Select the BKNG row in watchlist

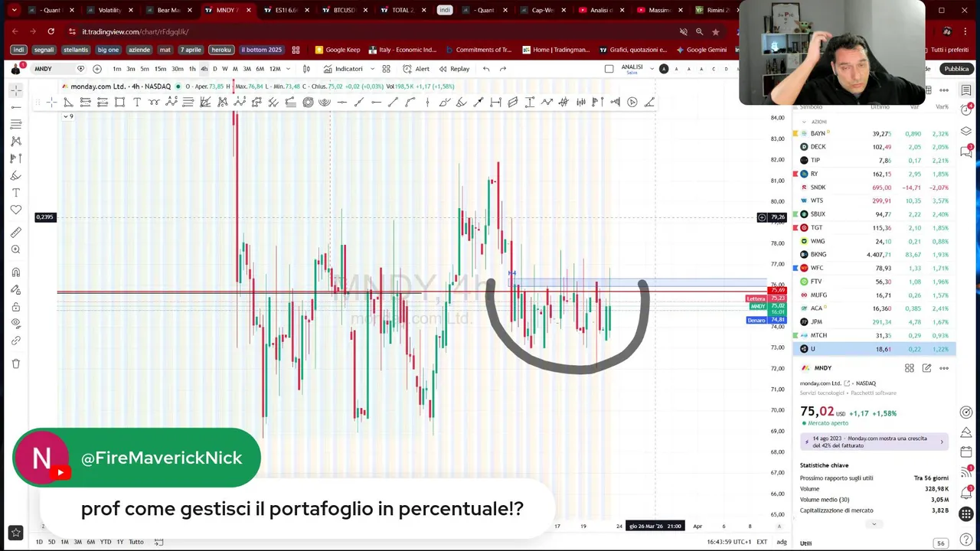click(x=874, y=255)
